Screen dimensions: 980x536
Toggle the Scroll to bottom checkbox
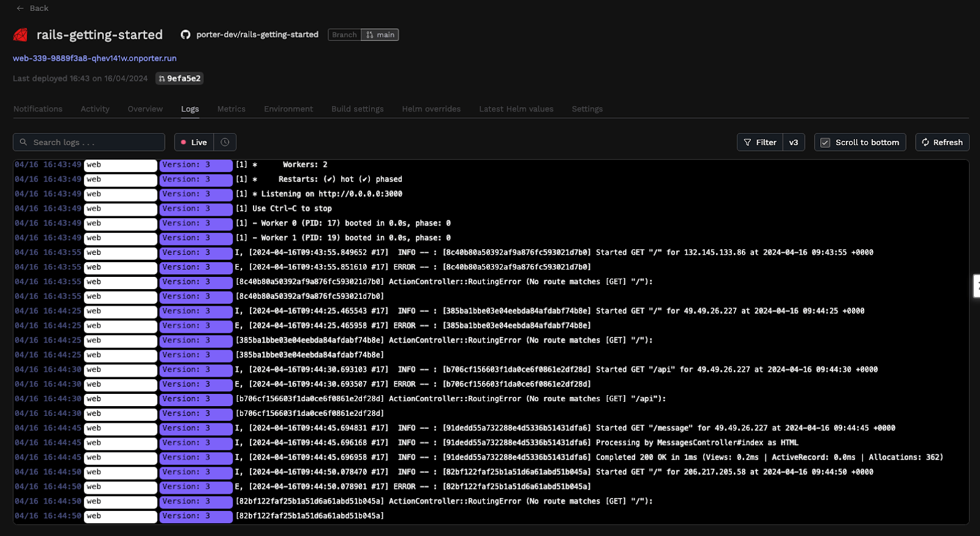coord(825,142)
